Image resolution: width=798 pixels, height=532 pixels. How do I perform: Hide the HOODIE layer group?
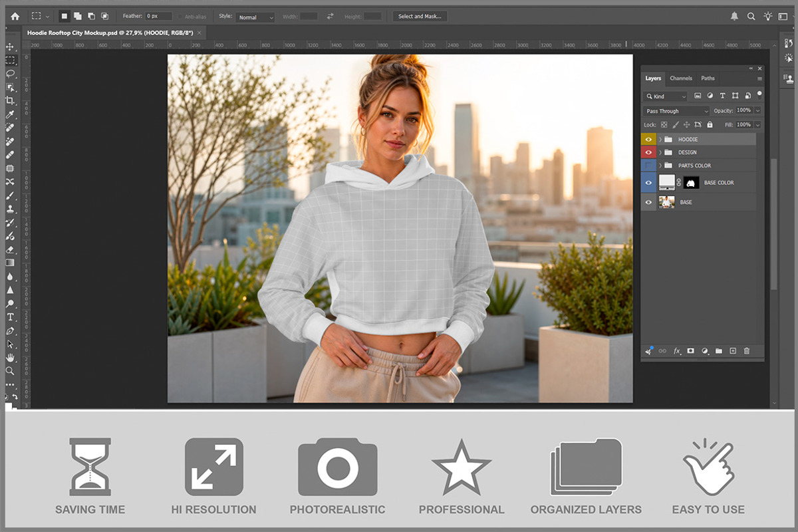[648, 140]
